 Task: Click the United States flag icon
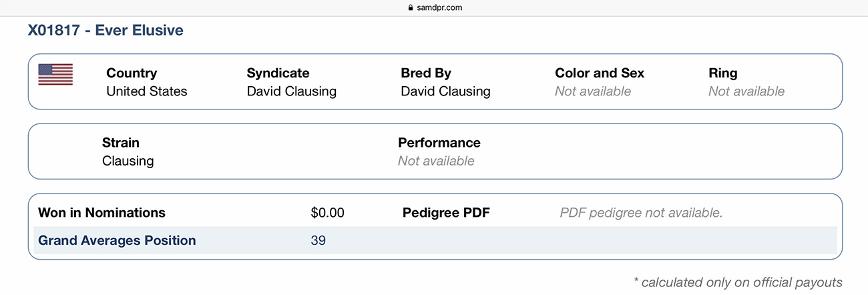tap(55, 75)
